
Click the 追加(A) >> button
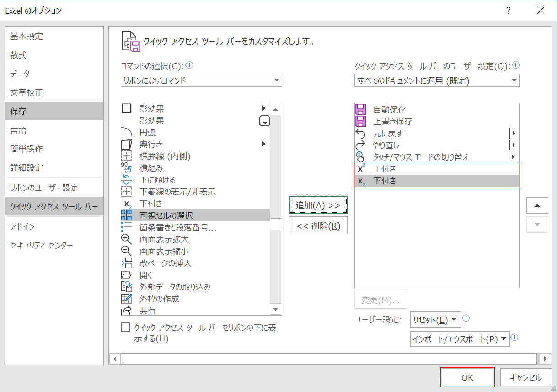[318, 205]
